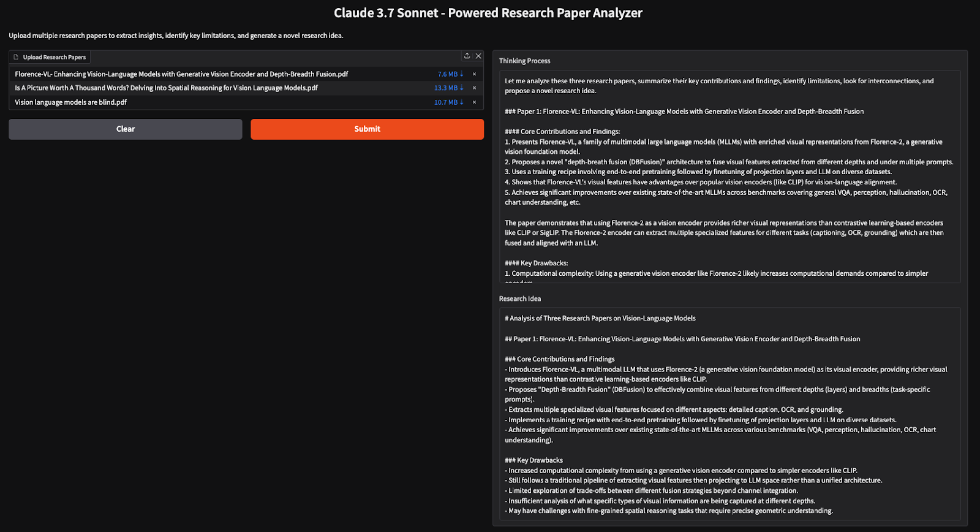Click '#### Key Drawbacks:' line in Thinking Process

536,263
